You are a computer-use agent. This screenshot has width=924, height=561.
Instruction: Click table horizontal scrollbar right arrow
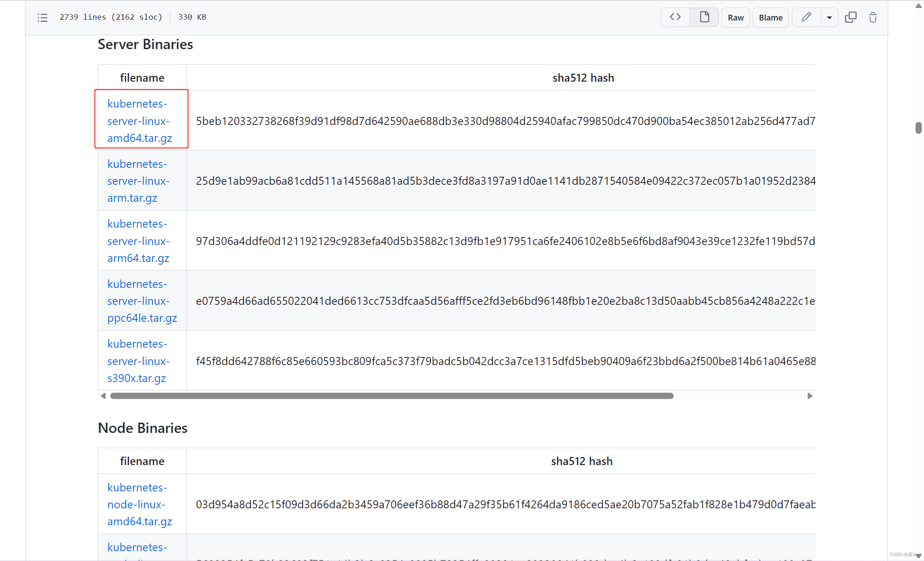coord(810,396)
